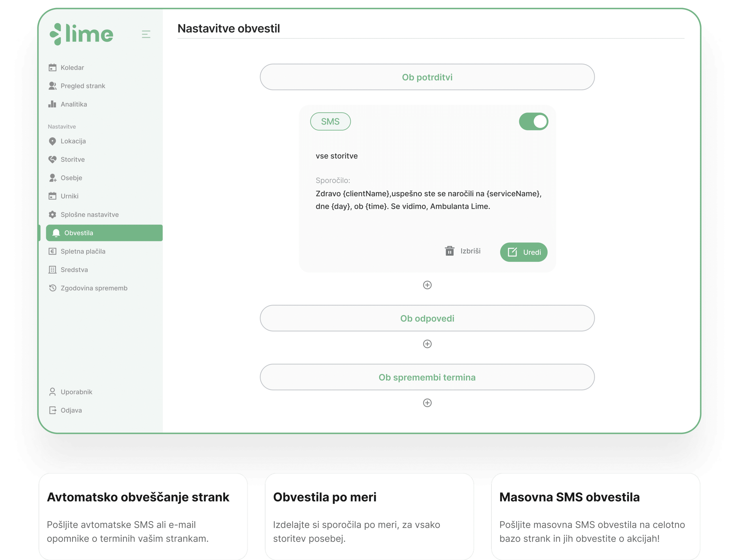Click the trash icon next to Izbriši
The width and height of the screenshot is (738, 560).
tap(450, 251)
